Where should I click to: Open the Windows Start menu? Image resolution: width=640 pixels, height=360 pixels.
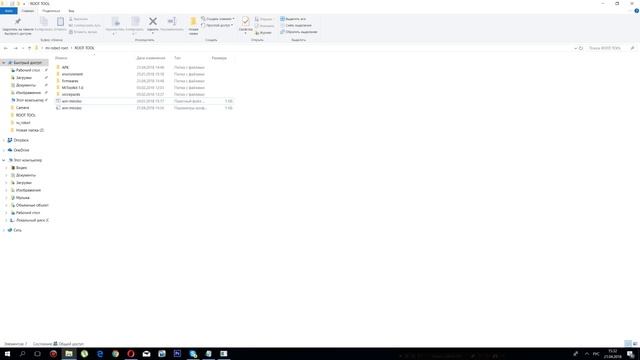coord(7,353)
